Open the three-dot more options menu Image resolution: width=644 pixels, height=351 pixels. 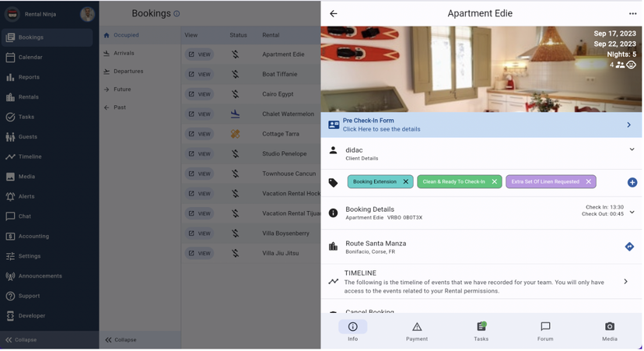point(632,13)
